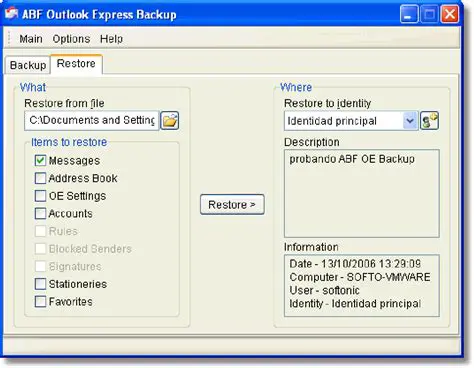Toggle the Blocked Senders checkbox

[40, 249]
